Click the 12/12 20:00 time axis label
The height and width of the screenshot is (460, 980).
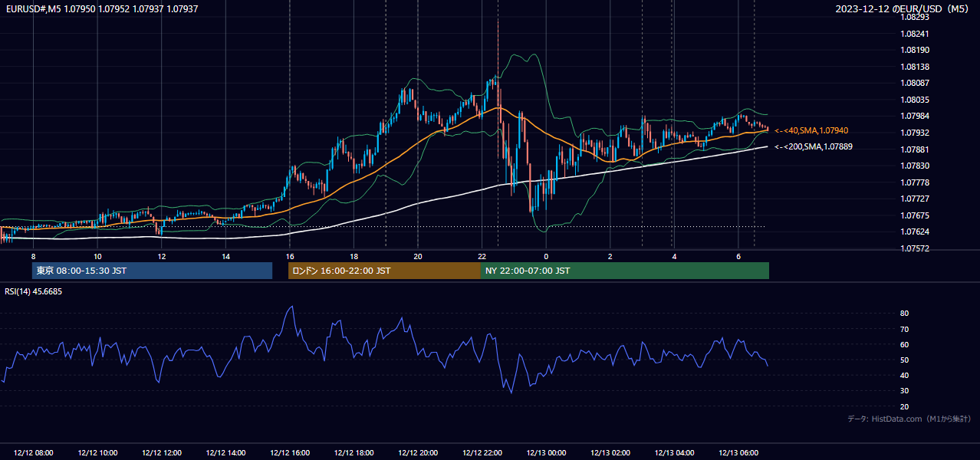click(x=418, y=453)
